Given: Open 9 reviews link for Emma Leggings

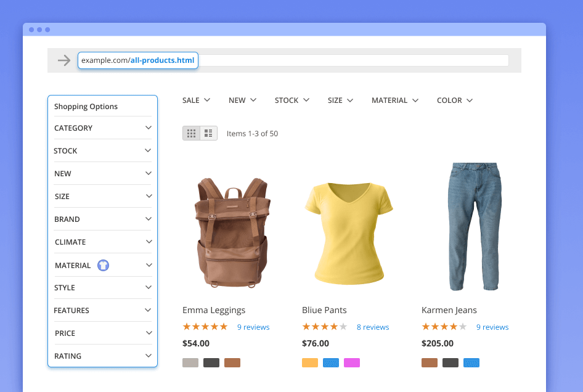Looking at the screenshot, I should pos(253,327).
